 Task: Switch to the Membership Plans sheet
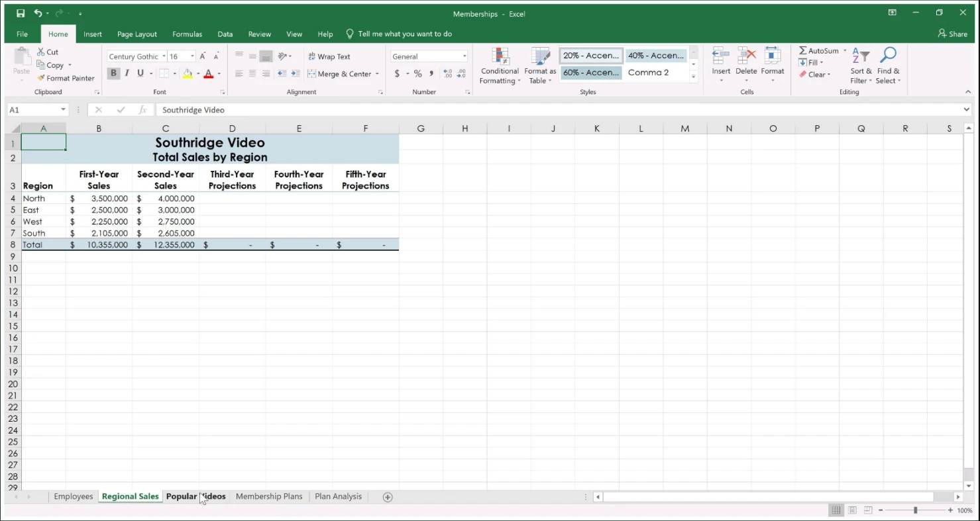tap(268, 497)
